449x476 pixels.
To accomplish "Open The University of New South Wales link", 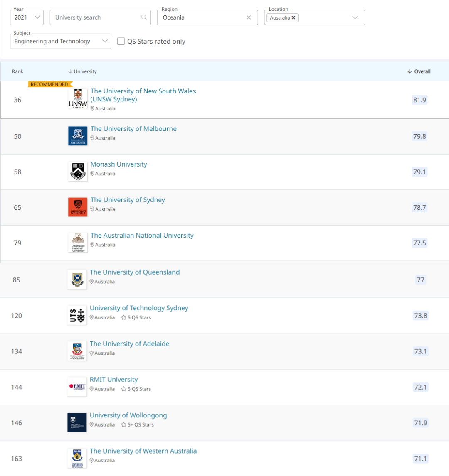I will tap(143, 95).
